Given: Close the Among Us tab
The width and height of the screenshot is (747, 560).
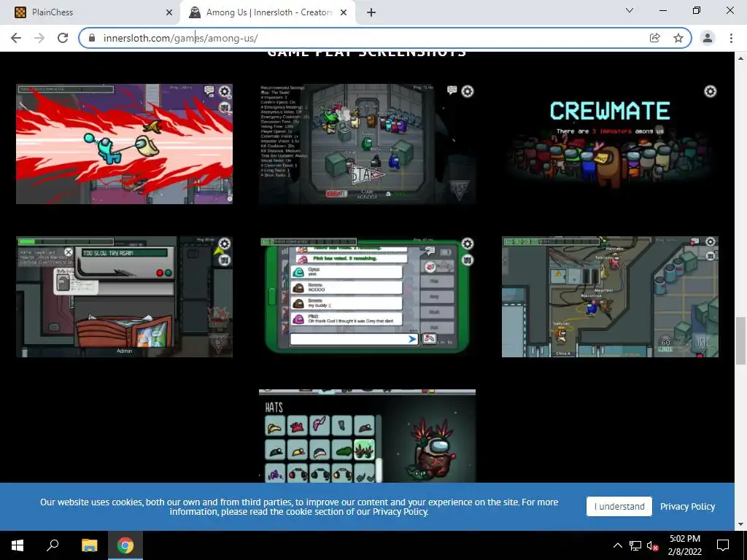Looking at the screenshot, I should [344, 13].
